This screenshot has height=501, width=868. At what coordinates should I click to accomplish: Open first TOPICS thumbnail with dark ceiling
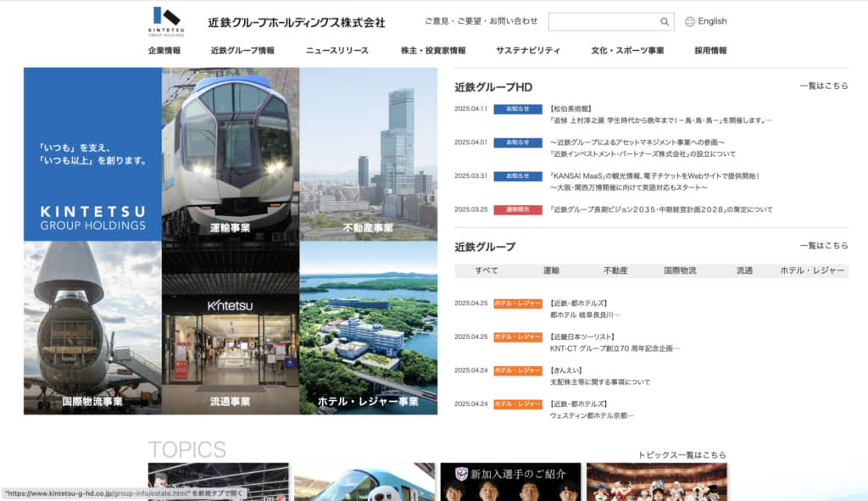point(218,482)
